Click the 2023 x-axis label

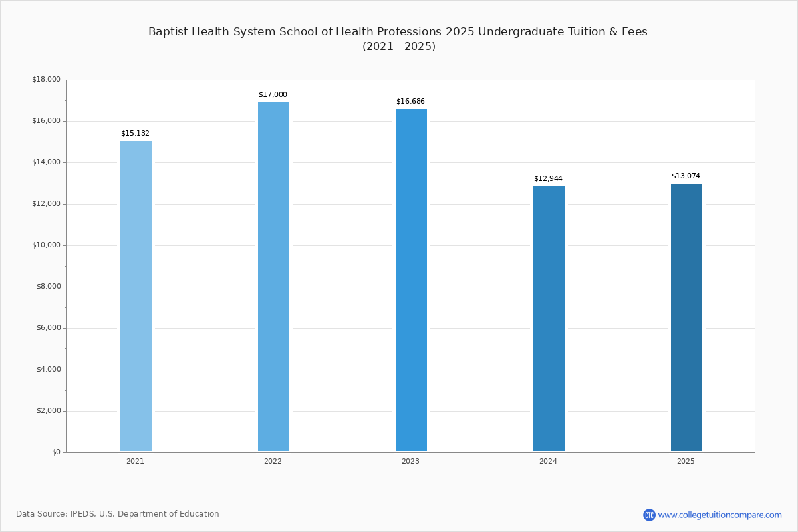[x=410, y=460]
